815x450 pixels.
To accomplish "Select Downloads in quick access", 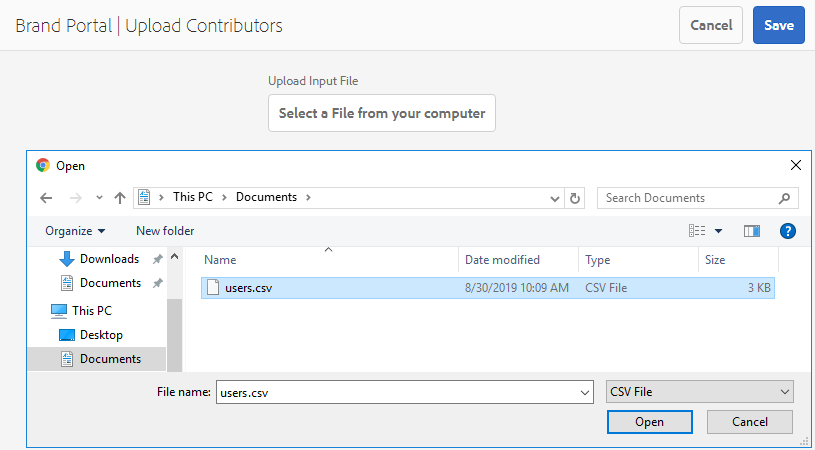I will [x=109, y=259].
